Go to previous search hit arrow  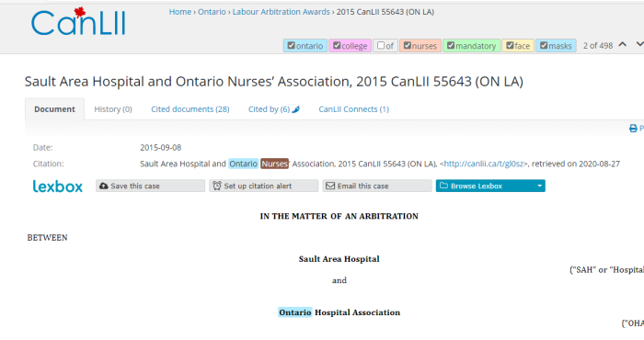click(623, 44)
